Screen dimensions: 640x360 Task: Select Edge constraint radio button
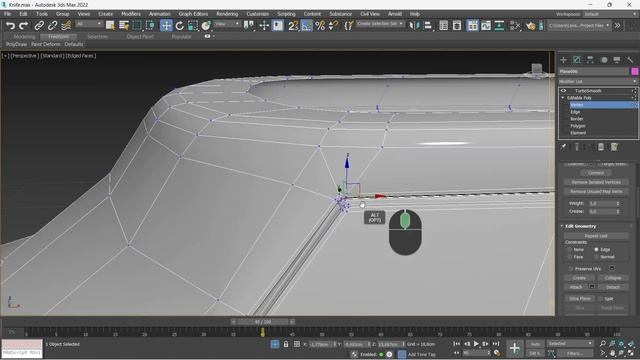(x=596, y=249)
